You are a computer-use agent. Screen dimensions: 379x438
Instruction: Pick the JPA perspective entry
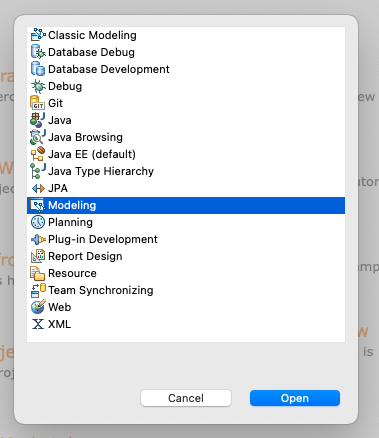186,188
